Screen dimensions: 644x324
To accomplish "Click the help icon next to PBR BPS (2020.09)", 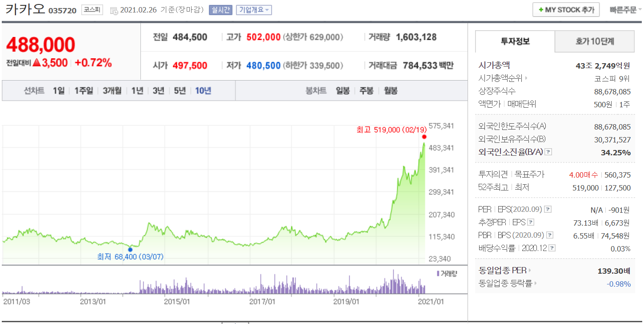I will click(x=550, y=235).
